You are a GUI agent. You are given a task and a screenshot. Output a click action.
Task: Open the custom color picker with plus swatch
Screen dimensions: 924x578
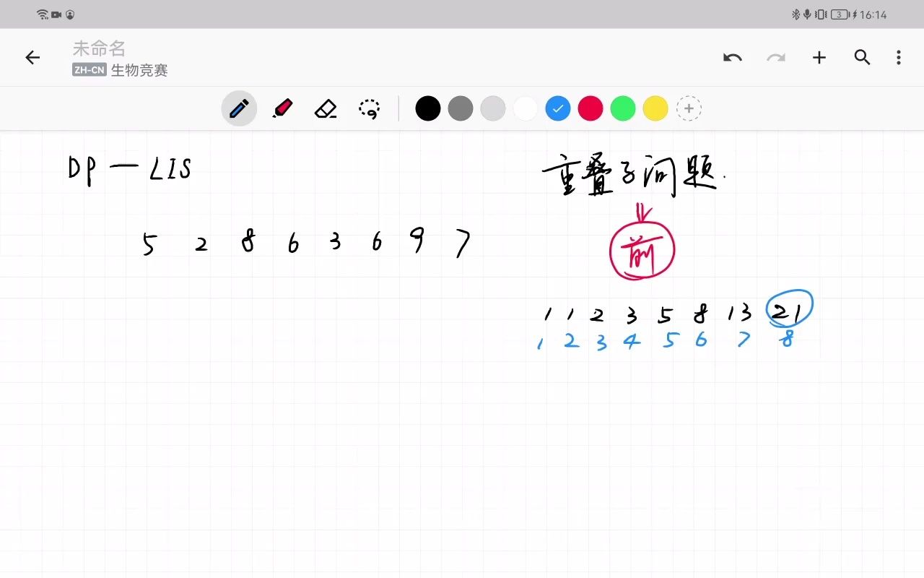coord(689,108)
